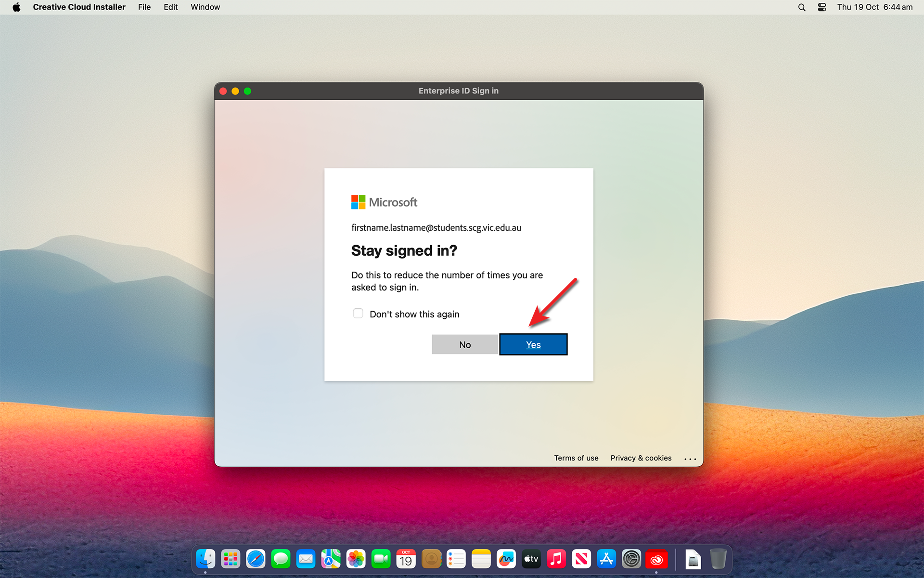Viewport: 924px width, 578px height.
Task: Decline staying signed in with No
Action: 465,344
